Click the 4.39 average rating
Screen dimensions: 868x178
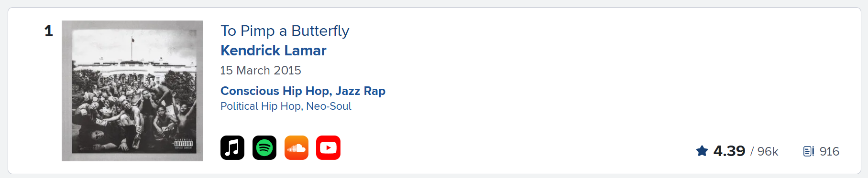tap(729, 151)
